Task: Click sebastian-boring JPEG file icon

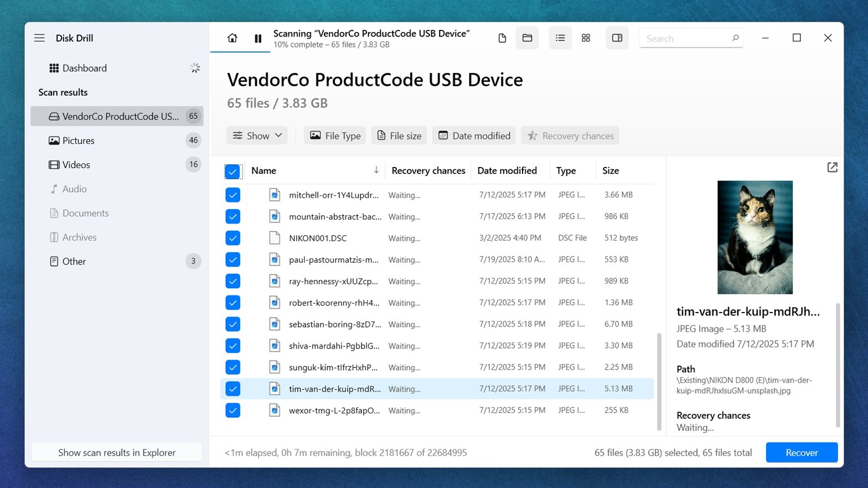Action: [275, 324]
